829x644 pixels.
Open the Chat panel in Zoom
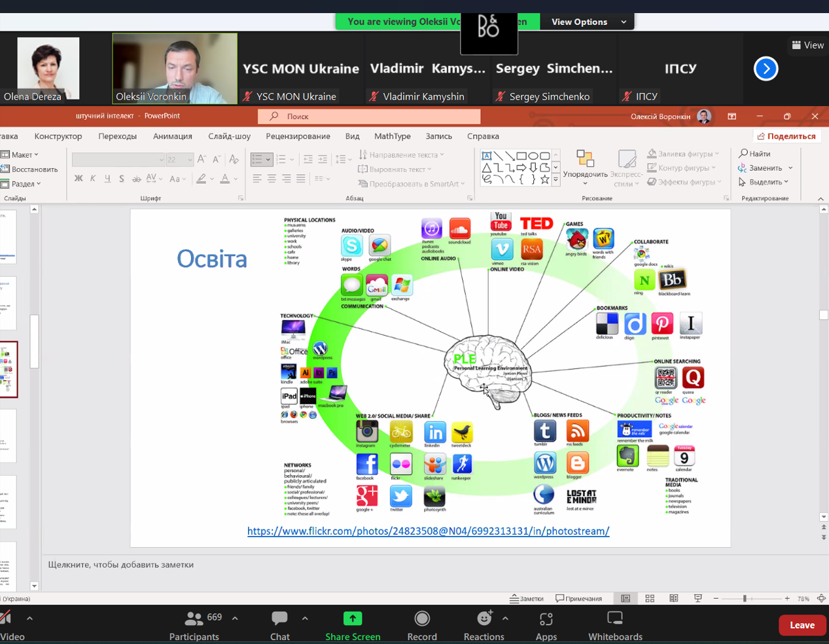click(279, 618)
